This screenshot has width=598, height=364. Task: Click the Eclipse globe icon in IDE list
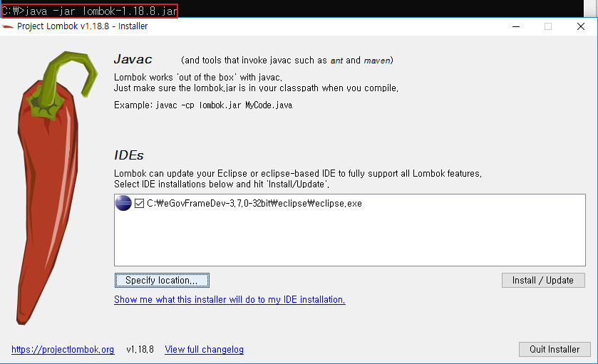(x=123, y=203)
